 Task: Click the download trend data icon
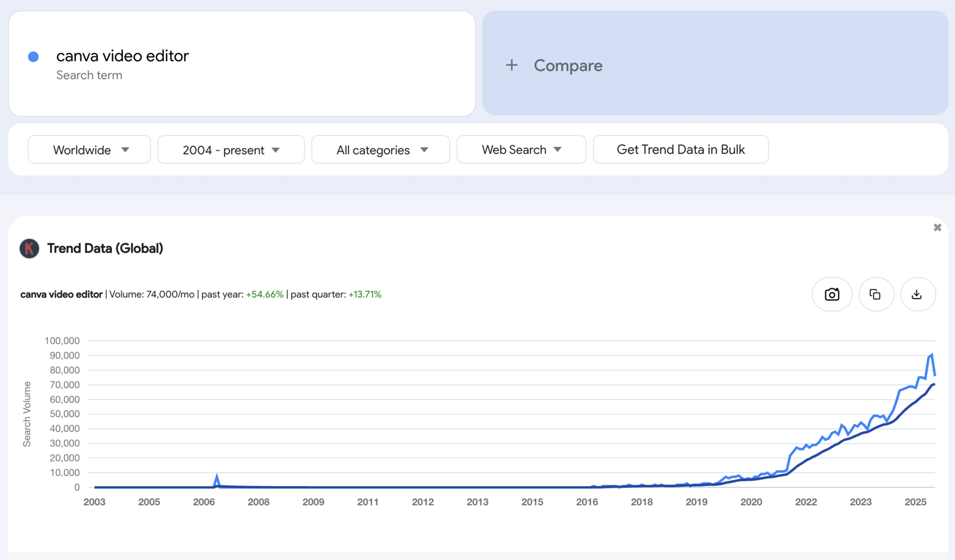pyautogui.click(x=917, y=294)
